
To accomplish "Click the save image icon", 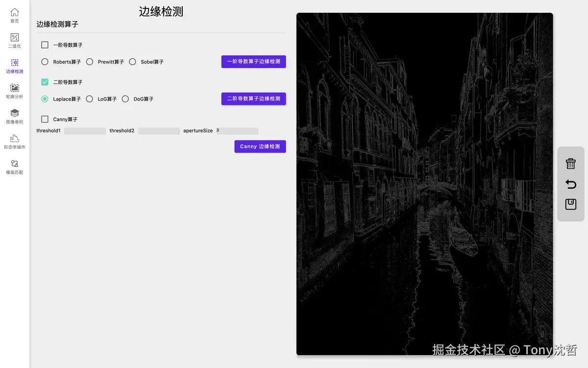I will pos(570,205).
